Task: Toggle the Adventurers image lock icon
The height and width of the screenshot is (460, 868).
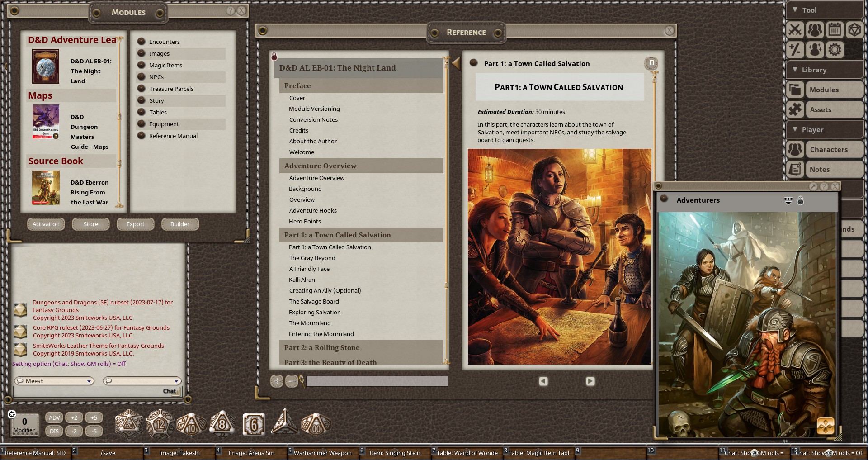Action: 801,200
